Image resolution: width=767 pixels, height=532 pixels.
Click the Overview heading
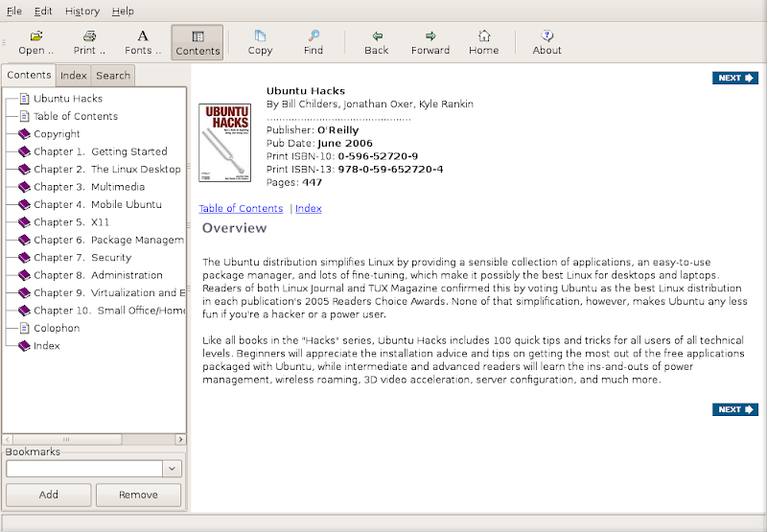tap(234, 228)
